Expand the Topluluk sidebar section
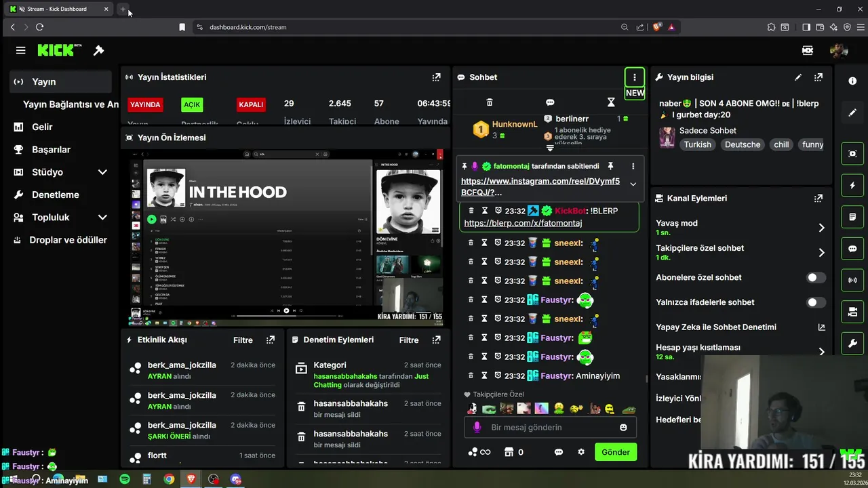 click(102, 218)
